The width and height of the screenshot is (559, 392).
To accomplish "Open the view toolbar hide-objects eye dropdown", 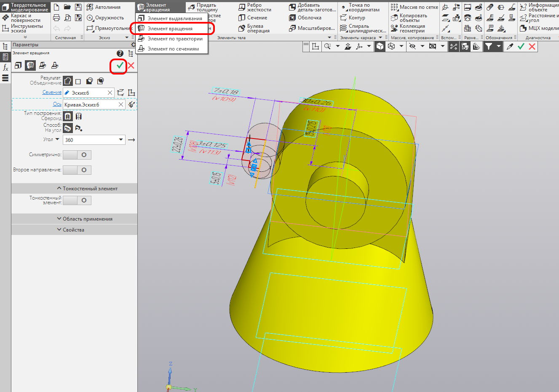I will (423, 46).
